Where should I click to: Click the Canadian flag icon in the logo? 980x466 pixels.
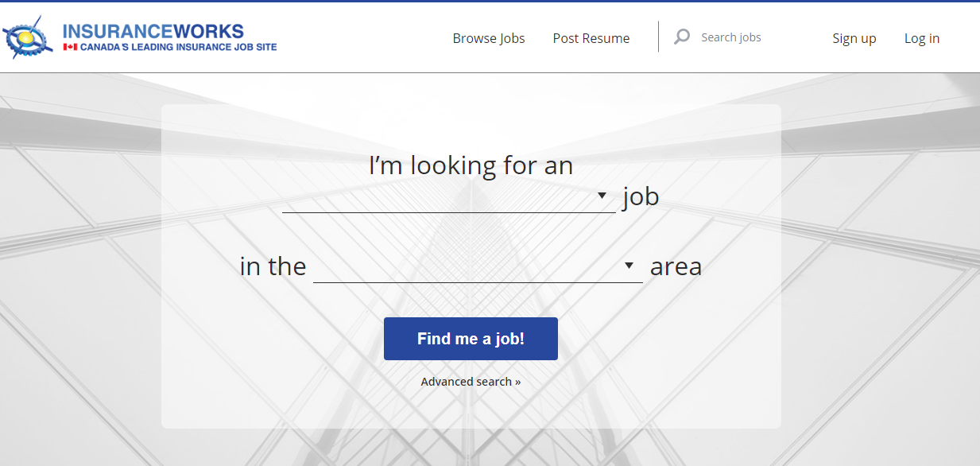pos(70,48)
